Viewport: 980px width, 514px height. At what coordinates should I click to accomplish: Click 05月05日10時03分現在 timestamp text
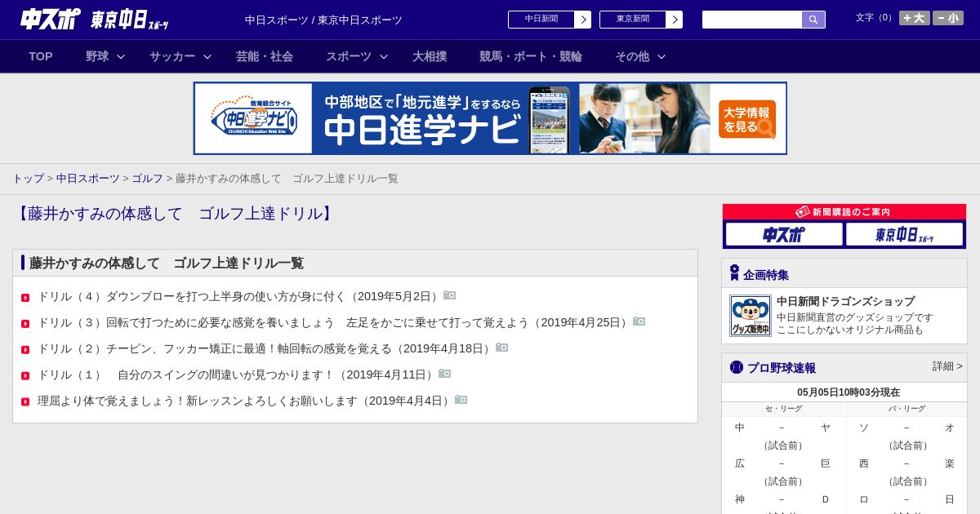[x=849, y=392]
